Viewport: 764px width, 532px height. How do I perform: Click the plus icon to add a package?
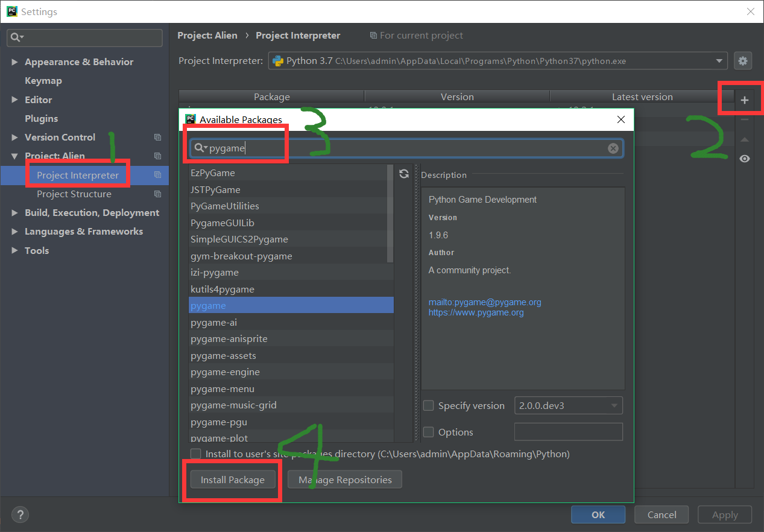745,100
